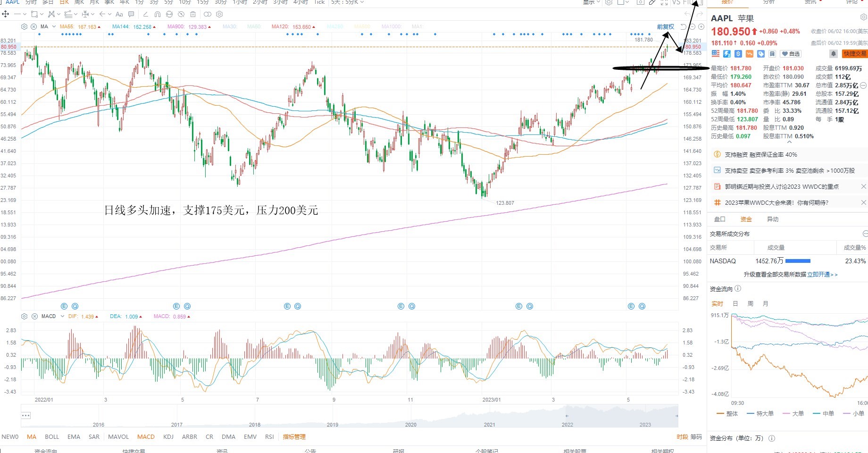868x453 pixels.
Task: Take a chart screenshot with camera icon
Action: coord(640,2)
